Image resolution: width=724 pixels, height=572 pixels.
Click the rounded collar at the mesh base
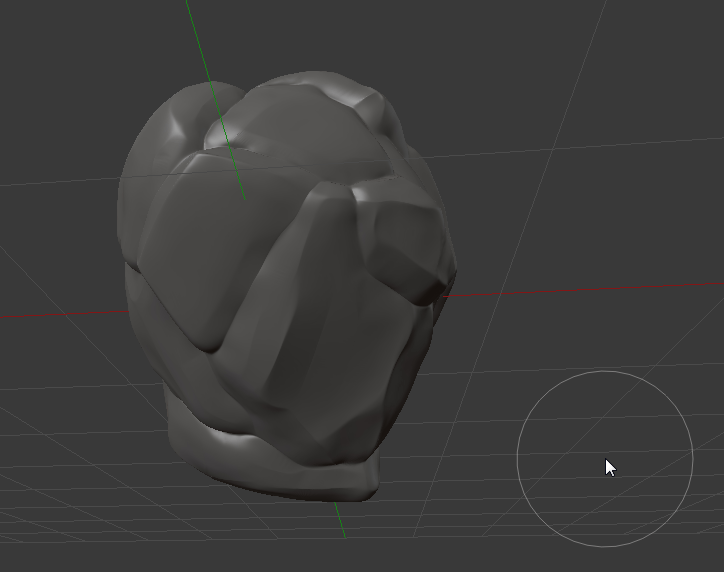(270, 462)
